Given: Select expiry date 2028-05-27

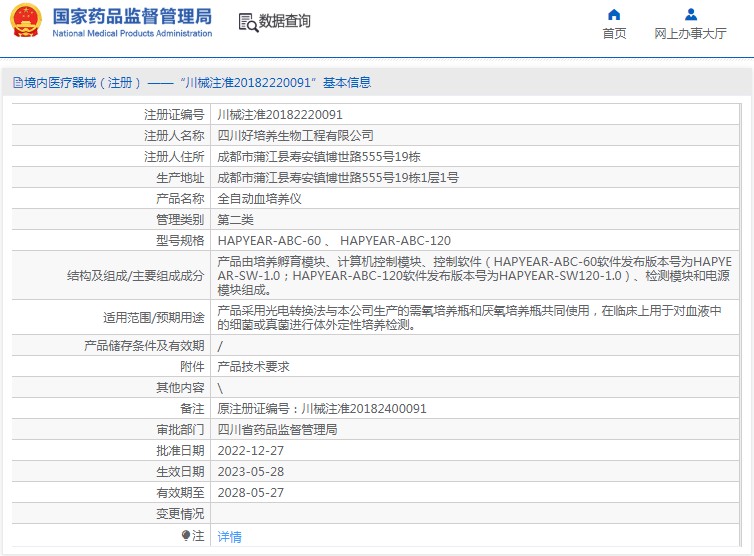Looking at the screenshot, I should point(251,493).
